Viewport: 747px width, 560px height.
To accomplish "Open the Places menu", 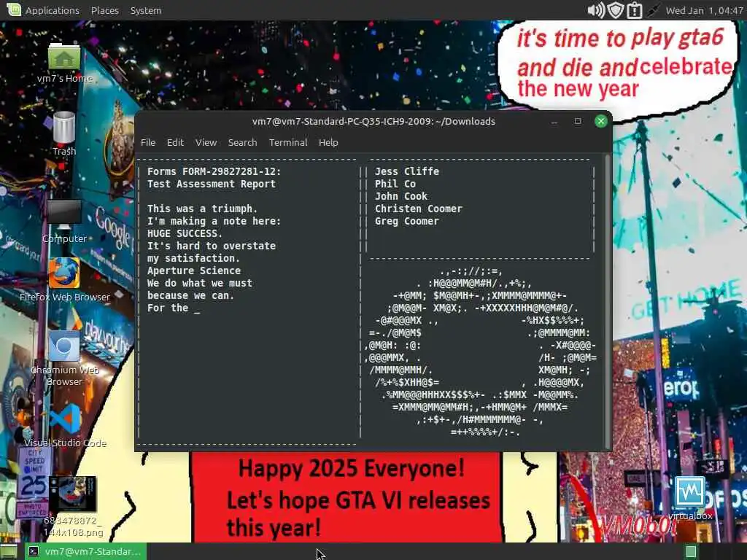I will click(x=105, y=10).
